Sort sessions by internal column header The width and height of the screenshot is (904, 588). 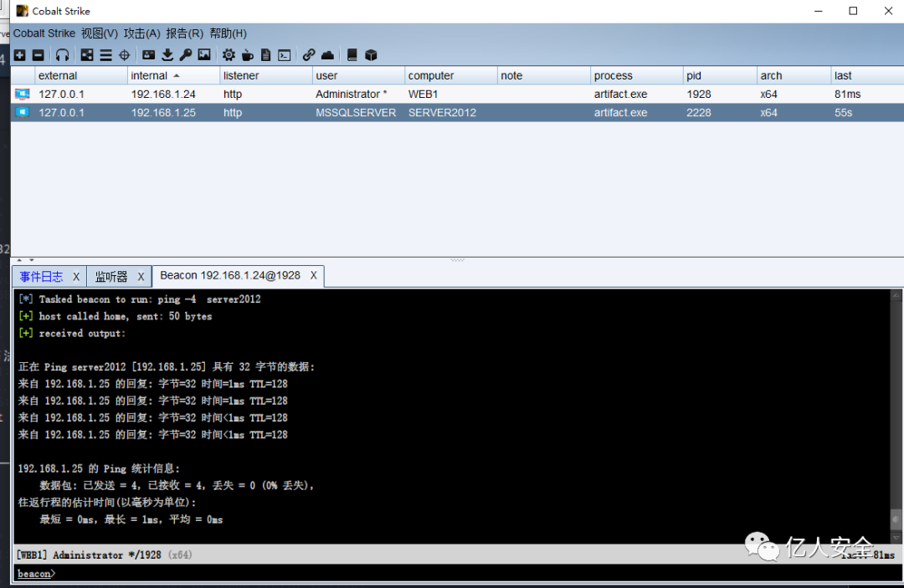coord(173,75)
